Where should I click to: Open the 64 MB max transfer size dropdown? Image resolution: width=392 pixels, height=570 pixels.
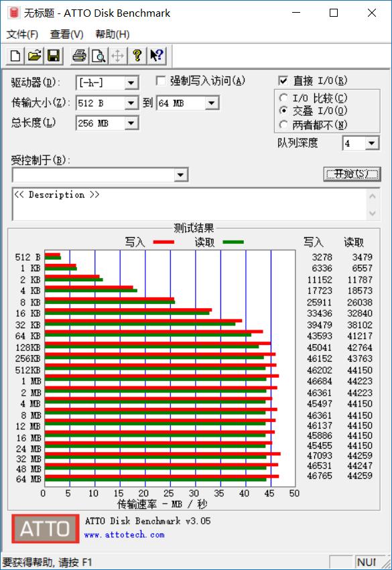[x=211, y=103]
